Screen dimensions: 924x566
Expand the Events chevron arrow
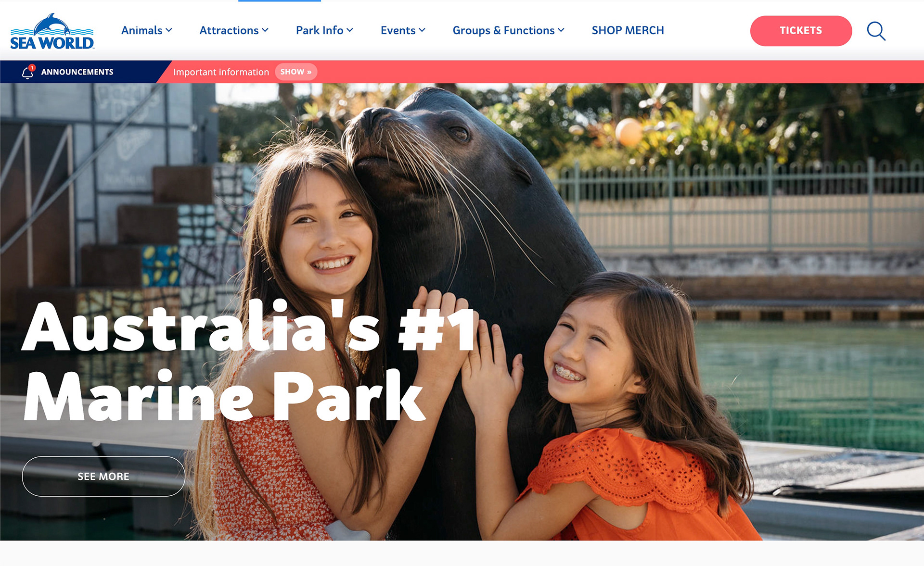422,30
